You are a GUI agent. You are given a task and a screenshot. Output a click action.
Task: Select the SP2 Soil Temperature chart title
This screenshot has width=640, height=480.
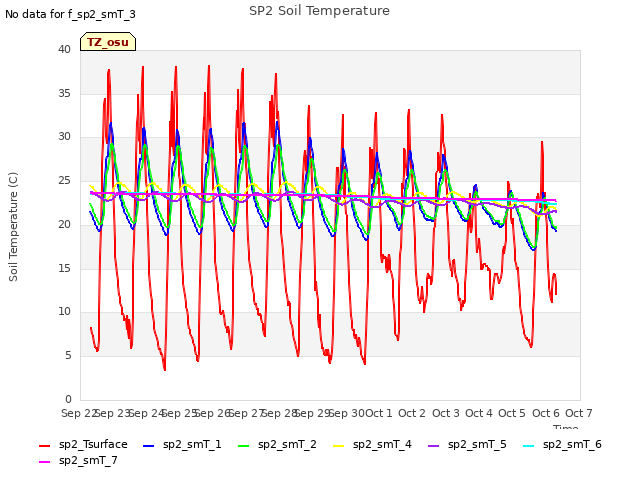click(x=319, y=11)
